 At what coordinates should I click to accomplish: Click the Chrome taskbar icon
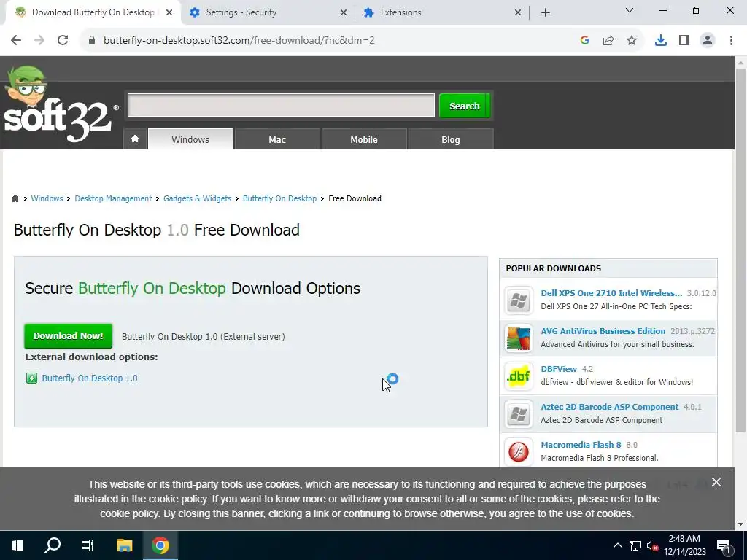[x=160, y=545]
